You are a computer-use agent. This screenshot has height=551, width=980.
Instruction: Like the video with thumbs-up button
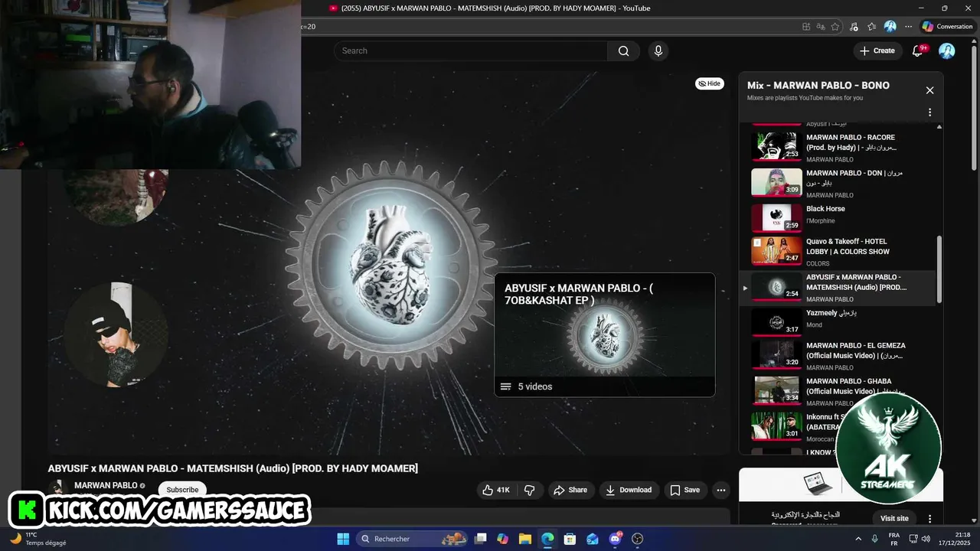496,490
